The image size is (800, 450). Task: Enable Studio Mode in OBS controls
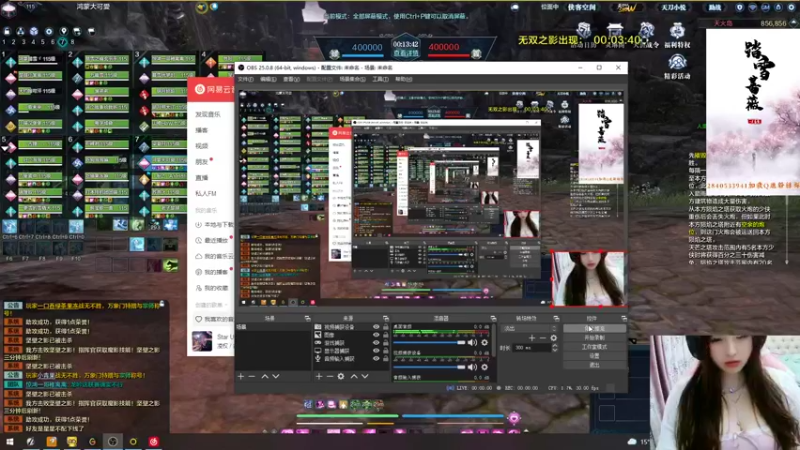(x=594, y=347)
